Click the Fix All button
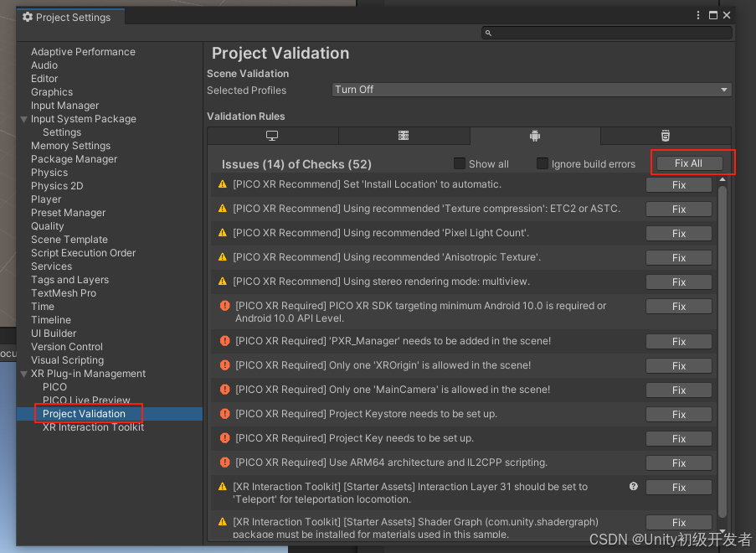The height and width of the screenshot is (553, 756). tap(688, 163)
